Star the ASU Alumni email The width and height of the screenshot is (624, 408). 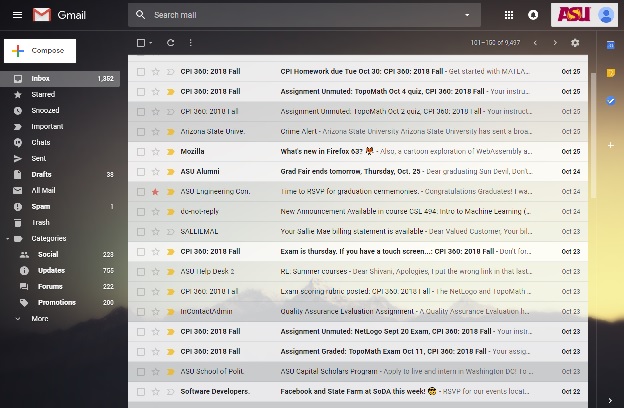155,172
